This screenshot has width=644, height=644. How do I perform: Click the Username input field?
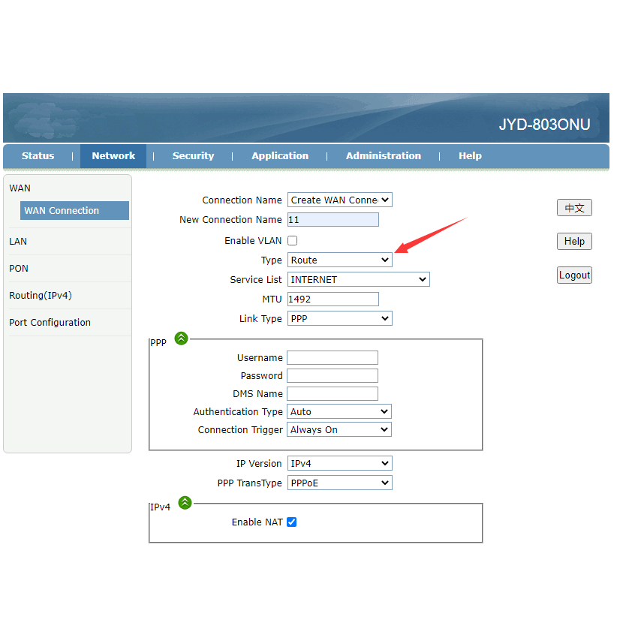(x=333, y=358)
